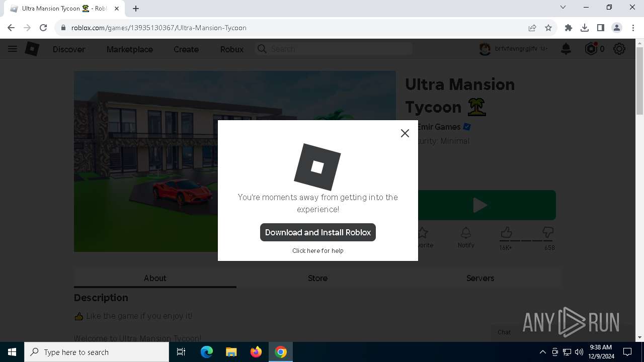This screenshot has width=644, height=362.
Task: Reload the current page
Action: coord(43,28)
